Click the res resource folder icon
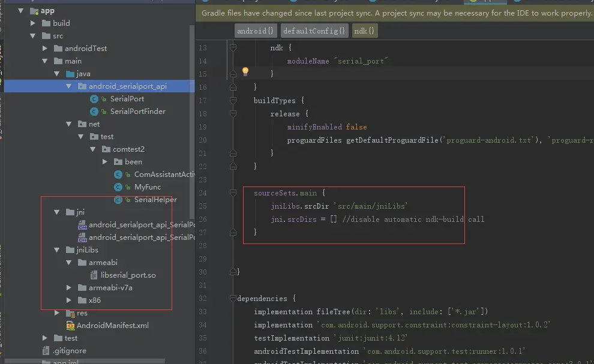 [x=70, y=313]
